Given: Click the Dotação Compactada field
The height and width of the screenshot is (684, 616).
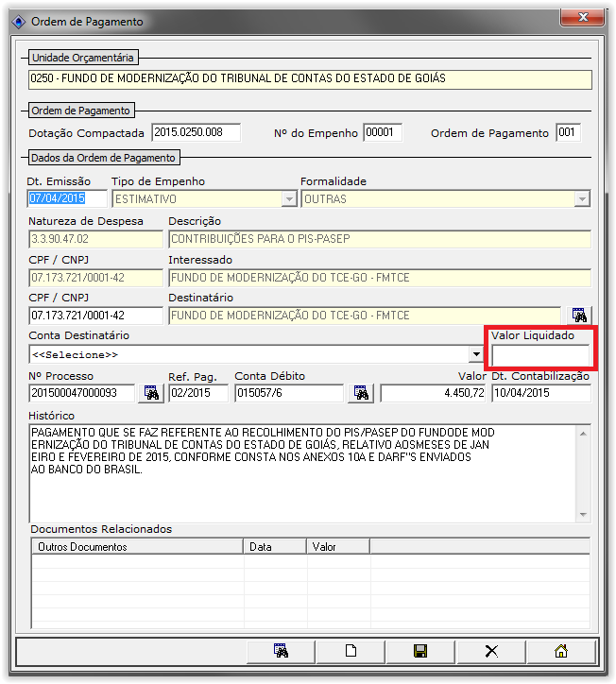Looking at the screenshot, I should click(196, 133).
